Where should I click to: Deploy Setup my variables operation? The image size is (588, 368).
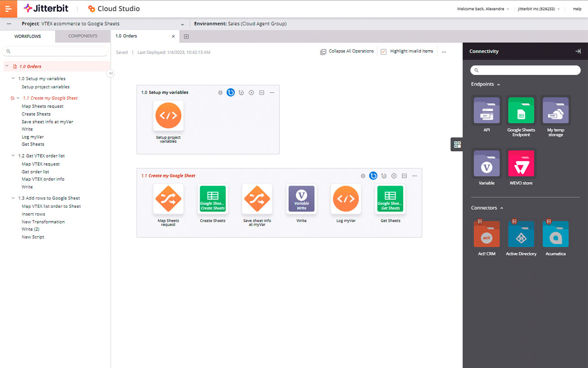[x=231, y=93]
